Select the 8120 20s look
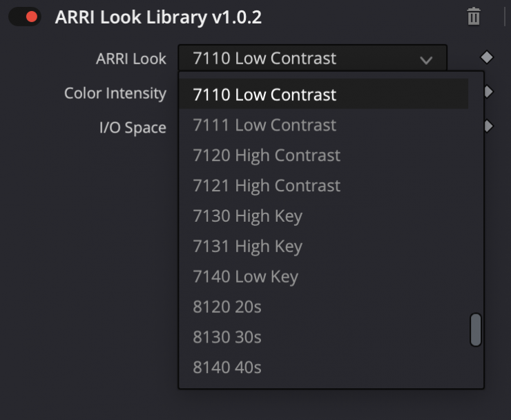This screenshot has height=420, width=511. (x=324, y=307)
